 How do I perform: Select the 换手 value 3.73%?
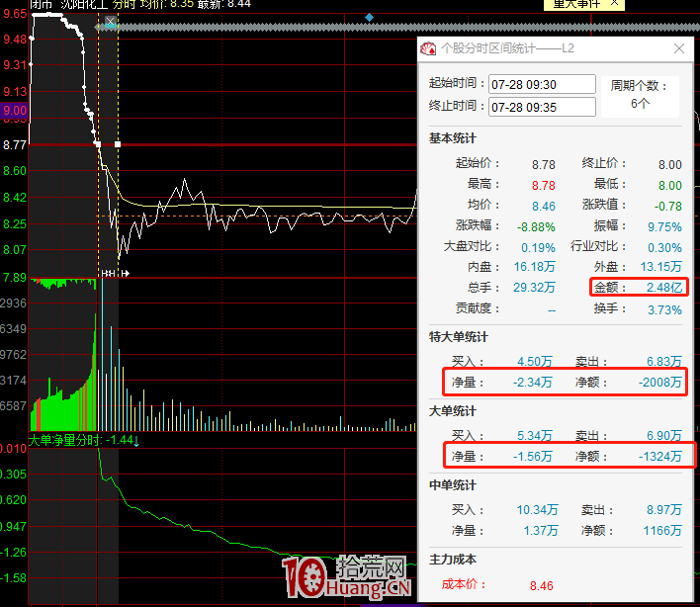[664, 309]
